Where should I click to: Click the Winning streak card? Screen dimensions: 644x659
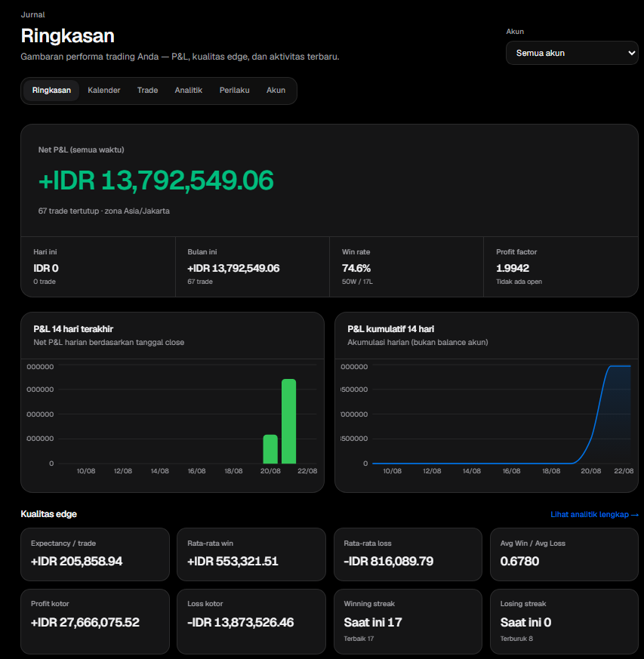(x=408, y=621)
